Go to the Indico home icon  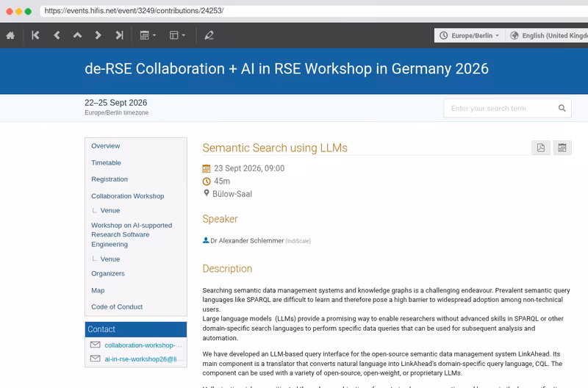(x=10, y=35)
